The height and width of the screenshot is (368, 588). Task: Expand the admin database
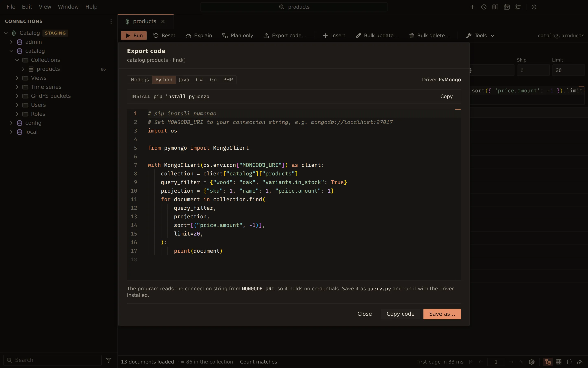(11, 42)
